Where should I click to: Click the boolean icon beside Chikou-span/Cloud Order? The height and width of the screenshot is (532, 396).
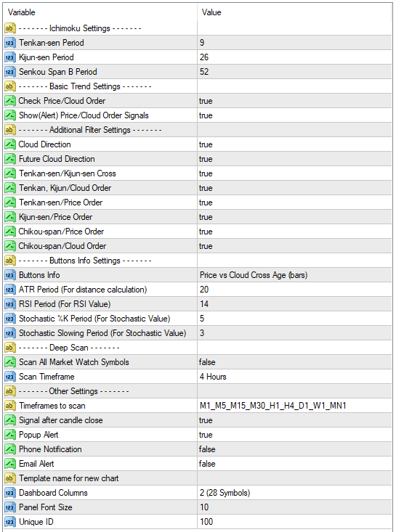pos(10,246)
